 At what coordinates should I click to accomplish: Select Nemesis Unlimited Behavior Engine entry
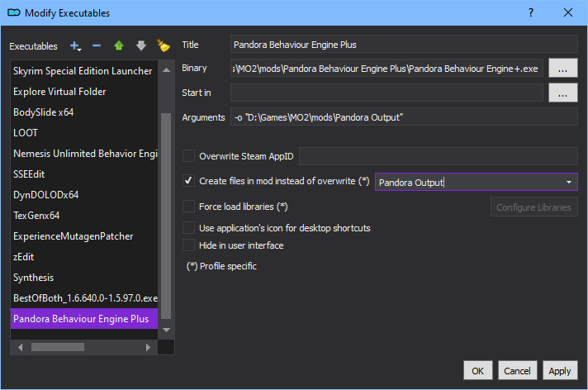[84, 154]
